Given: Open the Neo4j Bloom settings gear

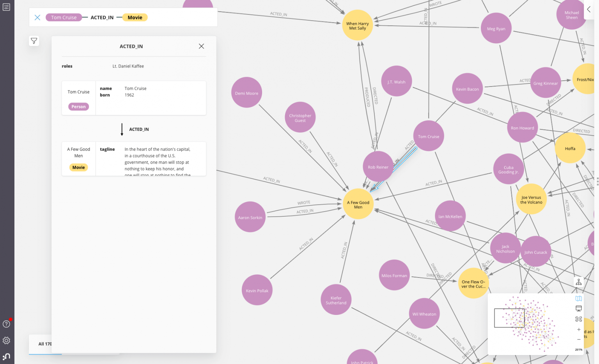Looking at the screenshot, I should [6, 340].
